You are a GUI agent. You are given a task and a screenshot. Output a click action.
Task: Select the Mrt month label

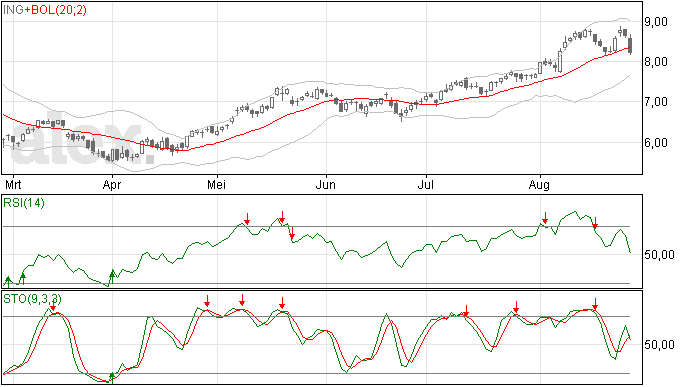click(x=13, y=184)
